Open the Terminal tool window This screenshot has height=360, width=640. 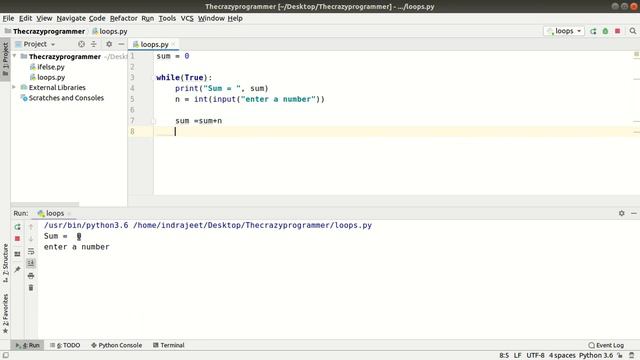pyautogui.click(x=169, y=345)
